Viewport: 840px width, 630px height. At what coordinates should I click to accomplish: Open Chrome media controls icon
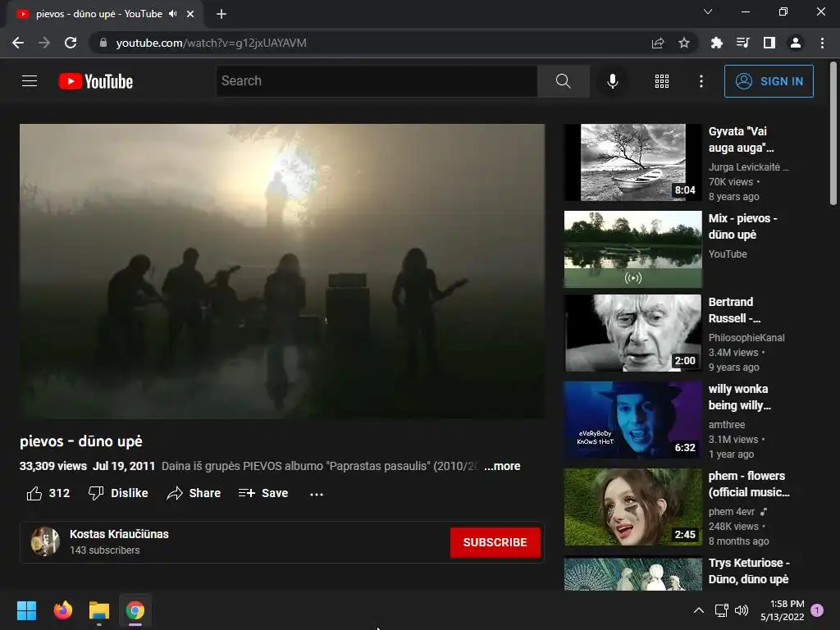742,43
